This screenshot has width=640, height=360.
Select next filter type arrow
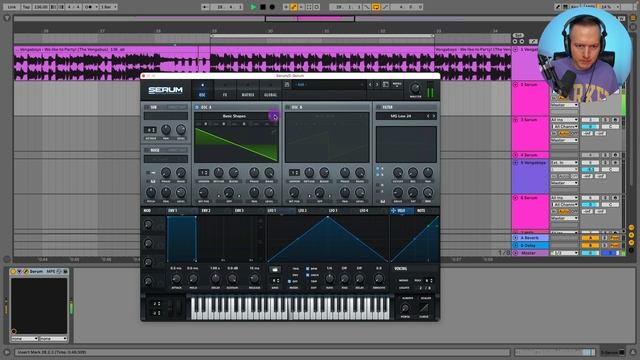434,116
